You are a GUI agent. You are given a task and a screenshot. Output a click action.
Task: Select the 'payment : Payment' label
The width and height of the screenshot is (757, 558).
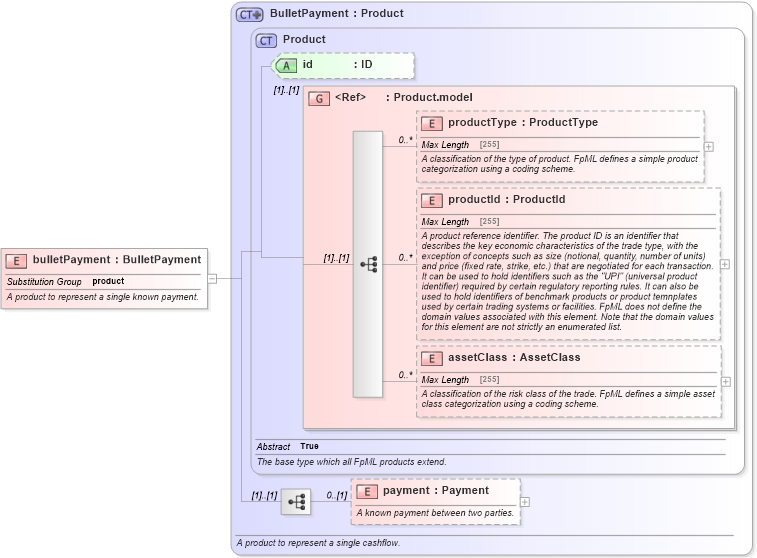pos(436,491)
